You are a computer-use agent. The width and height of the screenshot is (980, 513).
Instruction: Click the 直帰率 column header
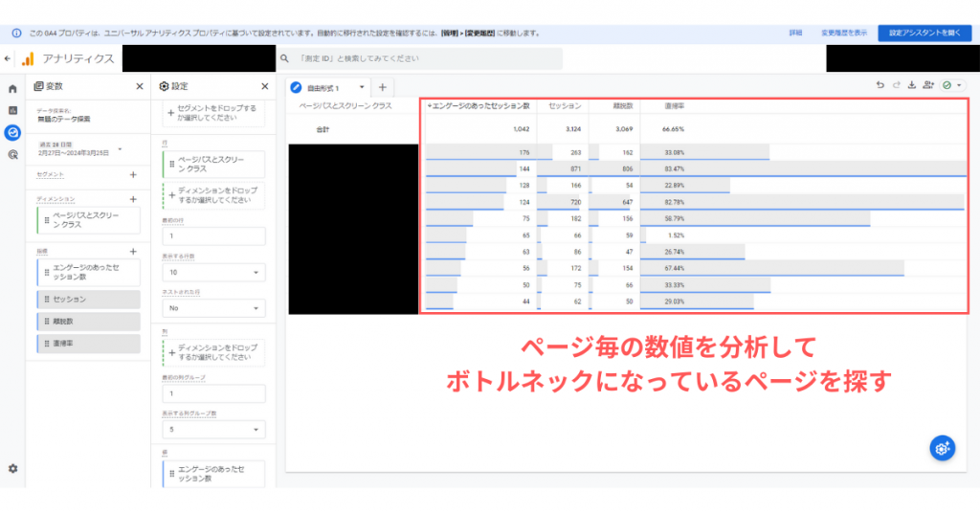tap(674, 106)
